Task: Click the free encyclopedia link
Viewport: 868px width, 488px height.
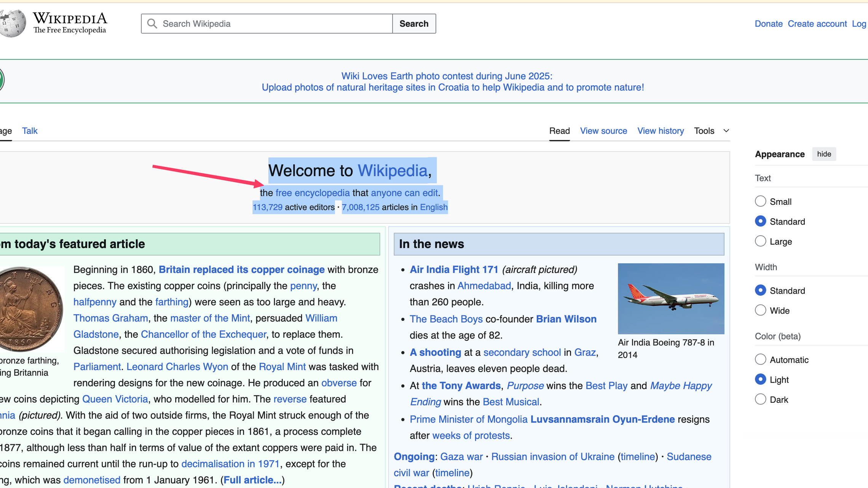Action: tap(313, 193)
